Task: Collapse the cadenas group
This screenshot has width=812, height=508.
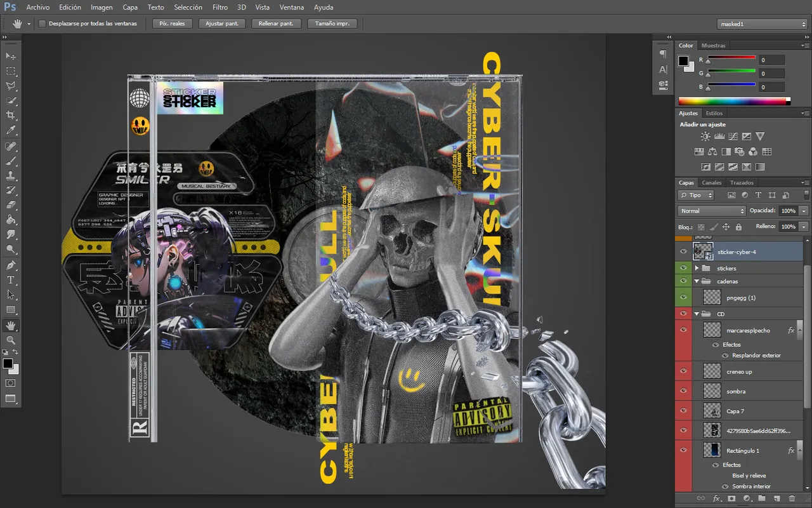Action: [x=697, y=281]
